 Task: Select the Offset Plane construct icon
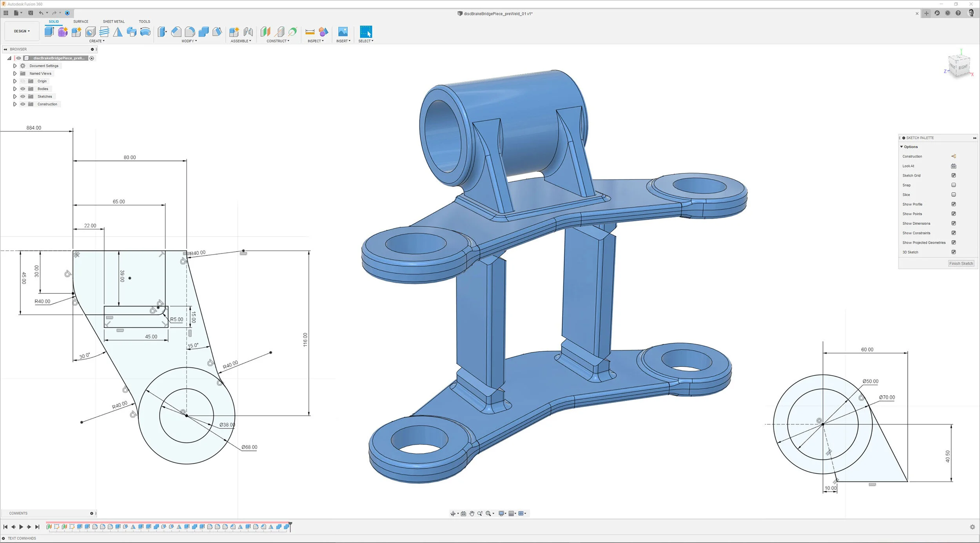[x=265, y=32]
